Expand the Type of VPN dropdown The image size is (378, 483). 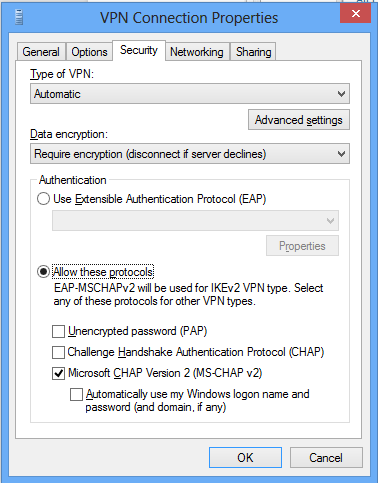[190, 94]
